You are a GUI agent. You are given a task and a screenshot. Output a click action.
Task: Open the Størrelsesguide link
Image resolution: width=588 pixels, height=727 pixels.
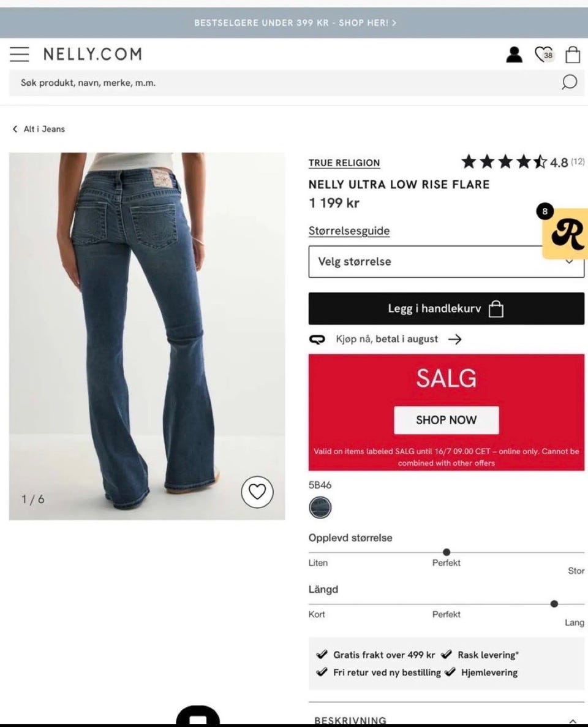349,231
